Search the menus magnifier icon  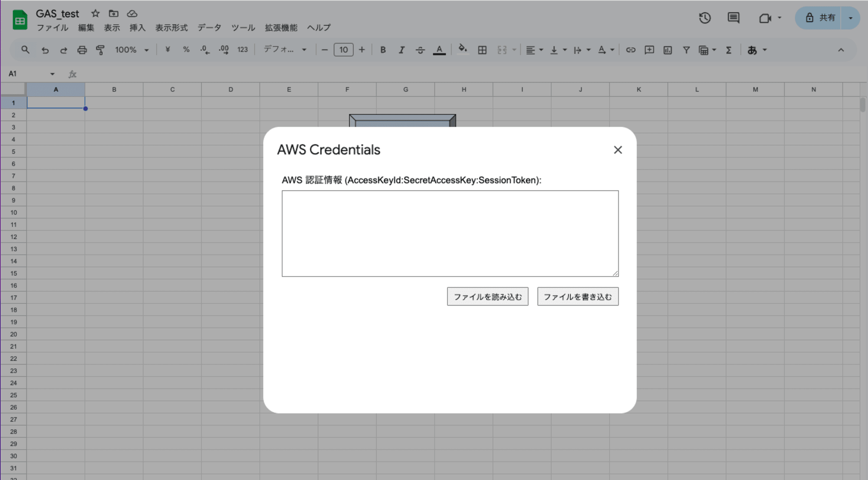click(25, 50)
